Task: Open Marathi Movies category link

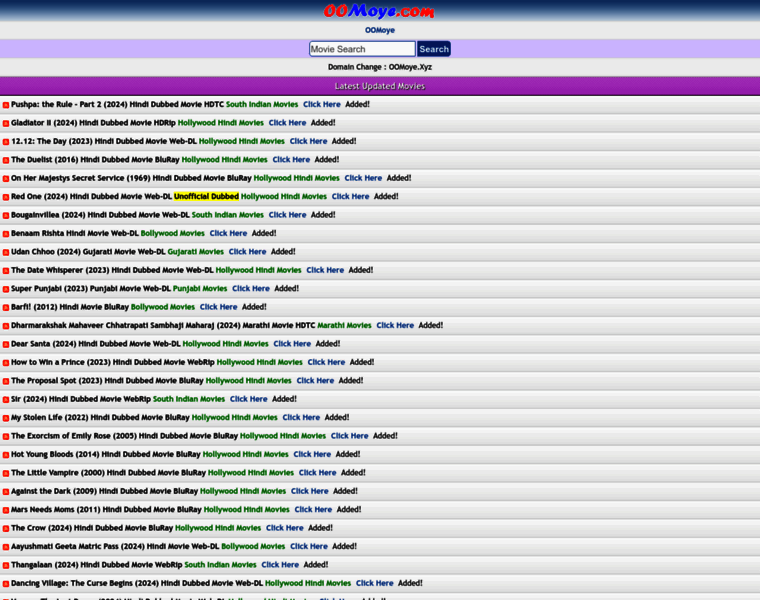Action: (344, 325)
